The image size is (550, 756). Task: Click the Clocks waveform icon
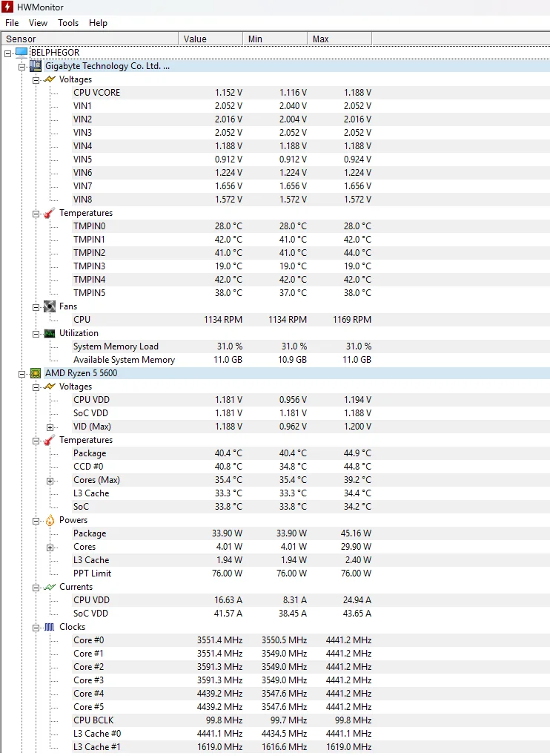point(50,627)
